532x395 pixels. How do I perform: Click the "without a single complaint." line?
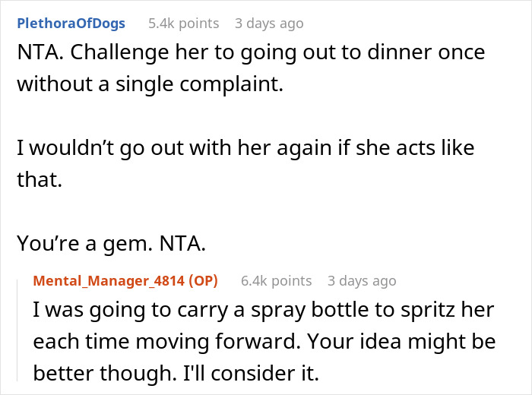click(x=149, y=84)
